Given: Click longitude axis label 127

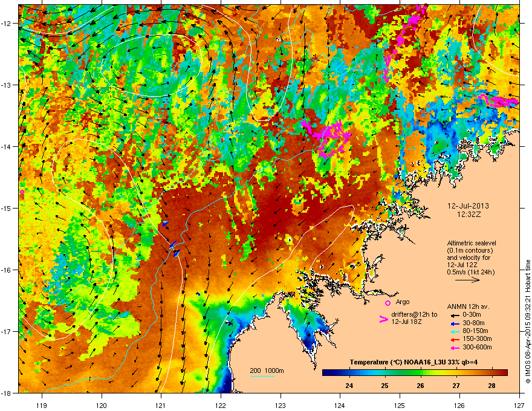Looking at the screenshot, I should pyautogui.click(x=519, y=405).
